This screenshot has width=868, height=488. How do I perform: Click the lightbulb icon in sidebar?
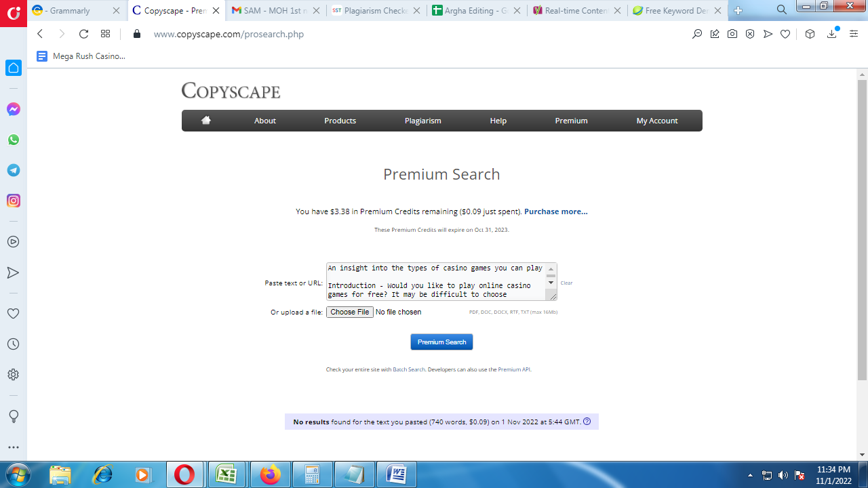13,416
